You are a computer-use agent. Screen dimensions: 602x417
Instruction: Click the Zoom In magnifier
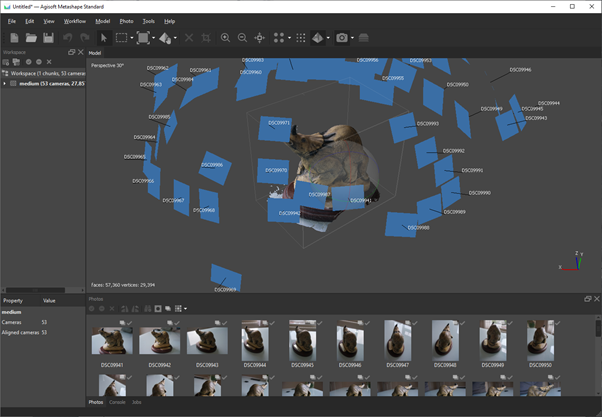tap(225, 38)
